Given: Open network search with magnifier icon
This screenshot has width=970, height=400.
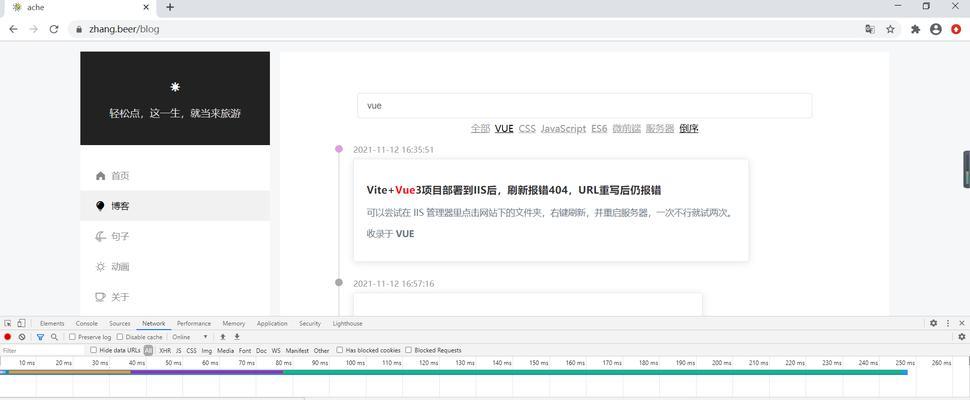Looking at the screenshot, I should pyautogui.click(x=54, y=337).
